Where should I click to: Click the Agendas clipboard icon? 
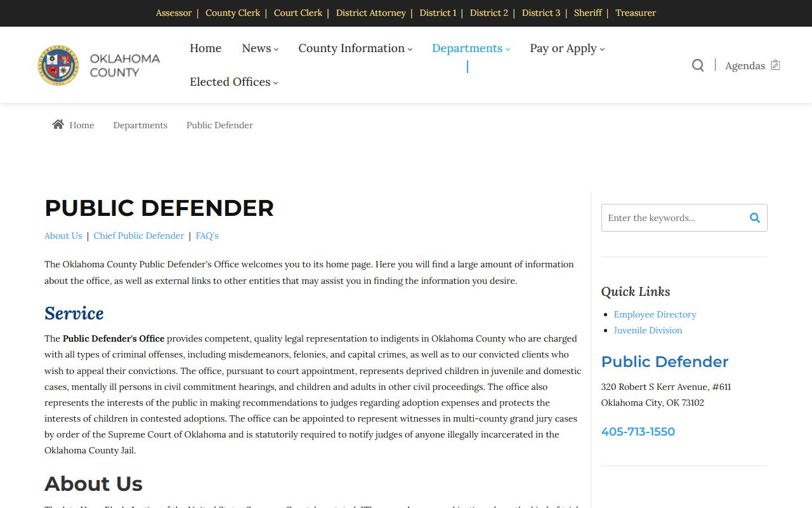pos(775,65)
